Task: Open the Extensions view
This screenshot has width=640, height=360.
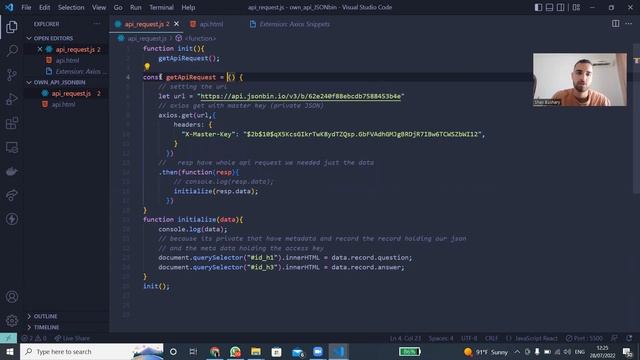Action: point(12,123)
